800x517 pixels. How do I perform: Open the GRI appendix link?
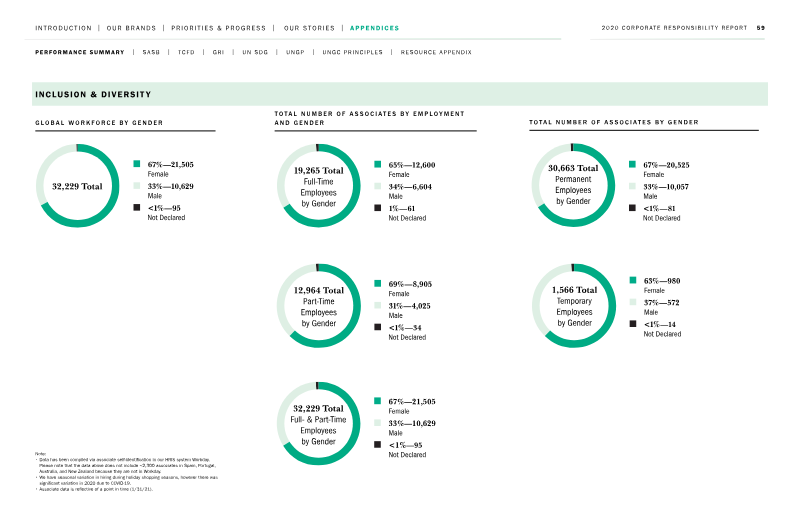218,52
